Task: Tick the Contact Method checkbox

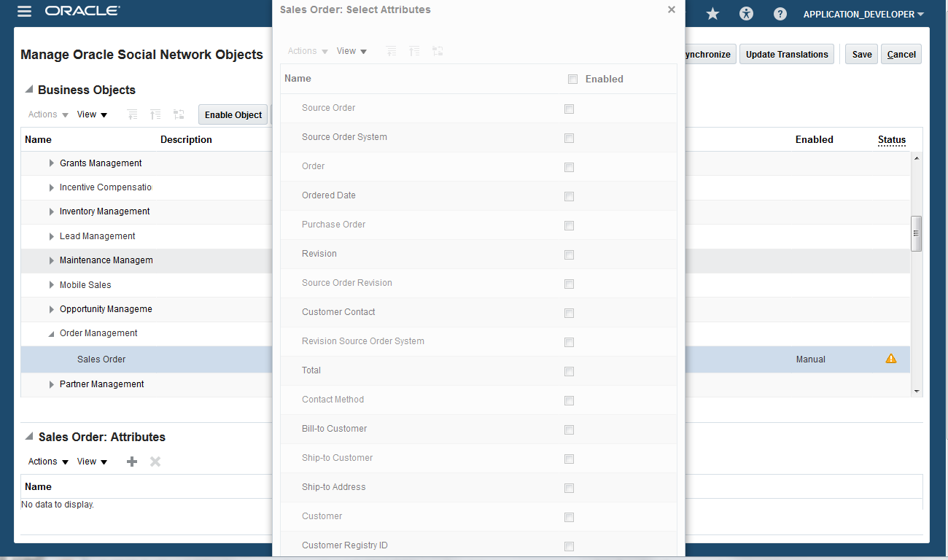Action: pyautogui.click(x=569, y=400)
